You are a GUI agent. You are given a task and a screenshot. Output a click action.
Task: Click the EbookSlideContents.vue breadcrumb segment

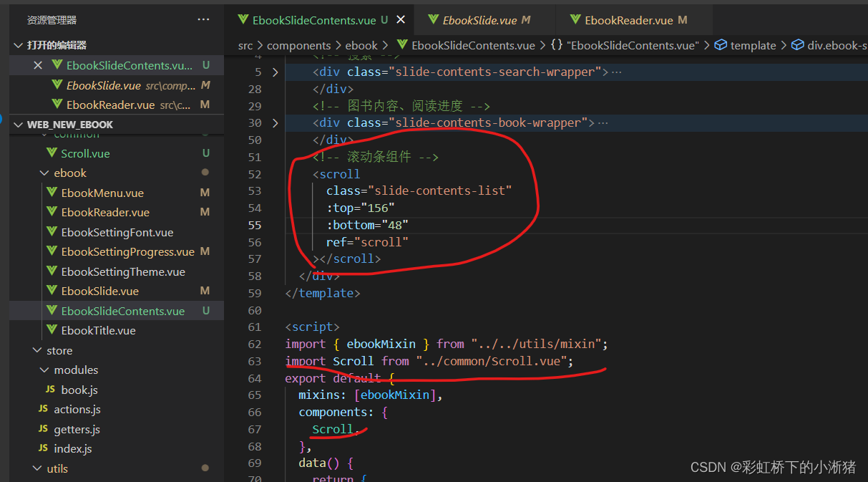[x=473, y=45]
